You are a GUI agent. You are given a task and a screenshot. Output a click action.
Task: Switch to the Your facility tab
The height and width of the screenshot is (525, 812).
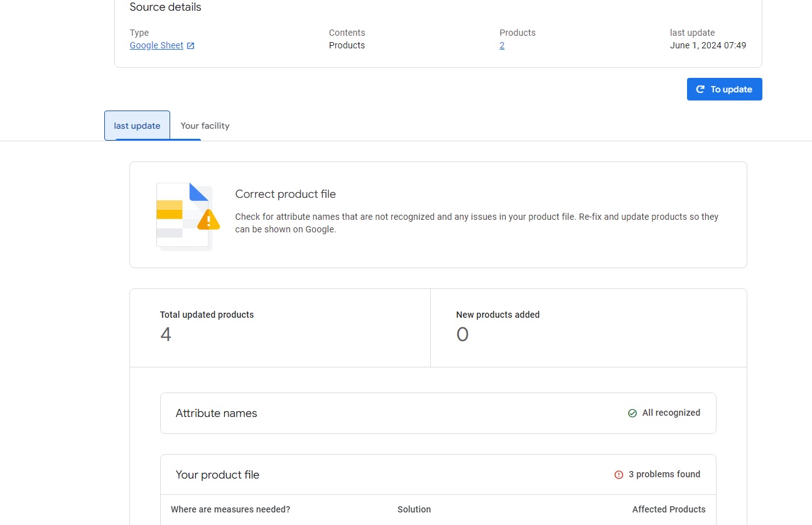(x=205, y=126)
